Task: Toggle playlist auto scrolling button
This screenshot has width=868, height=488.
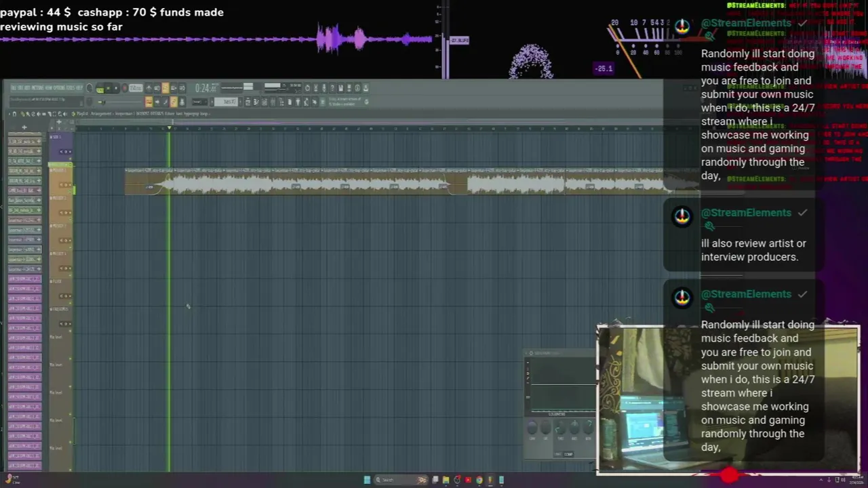Action: 157,102
